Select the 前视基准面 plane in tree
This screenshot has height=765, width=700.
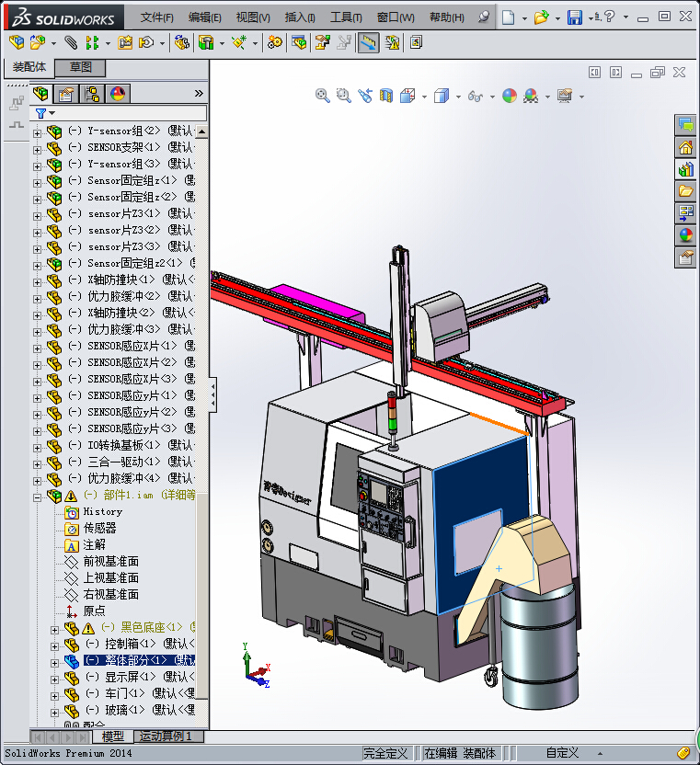(110, 561)
